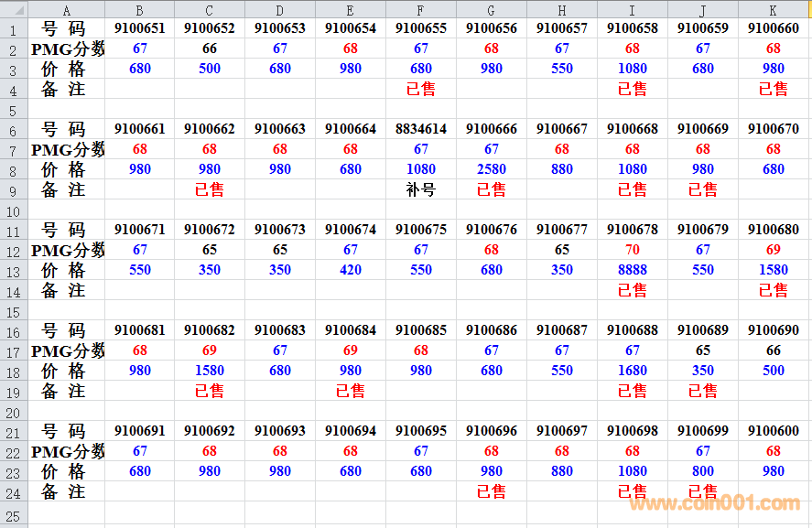Select the price cell showing 2580

(491, 169)
